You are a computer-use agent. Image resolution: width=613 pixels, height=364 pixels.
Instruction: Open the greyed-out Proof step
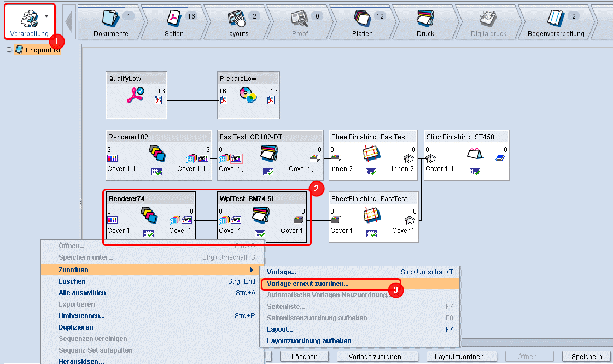[300, 22]
